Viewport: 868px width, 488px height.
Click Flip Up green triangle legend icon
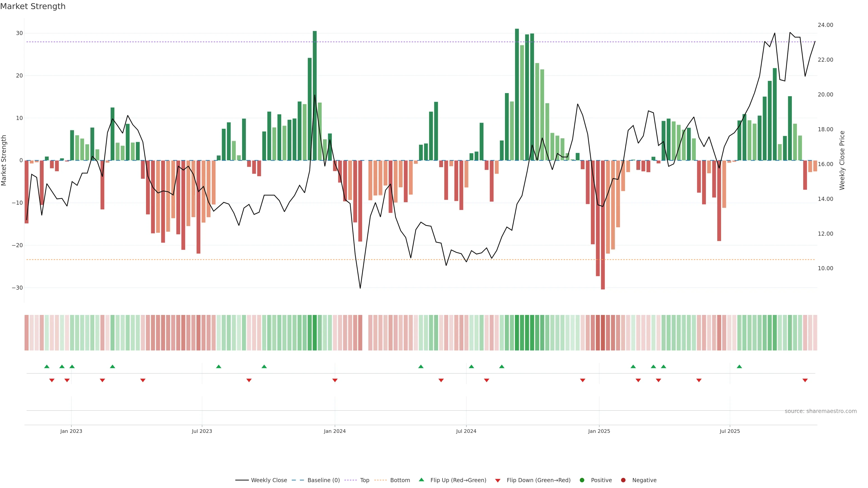(421, 480)
